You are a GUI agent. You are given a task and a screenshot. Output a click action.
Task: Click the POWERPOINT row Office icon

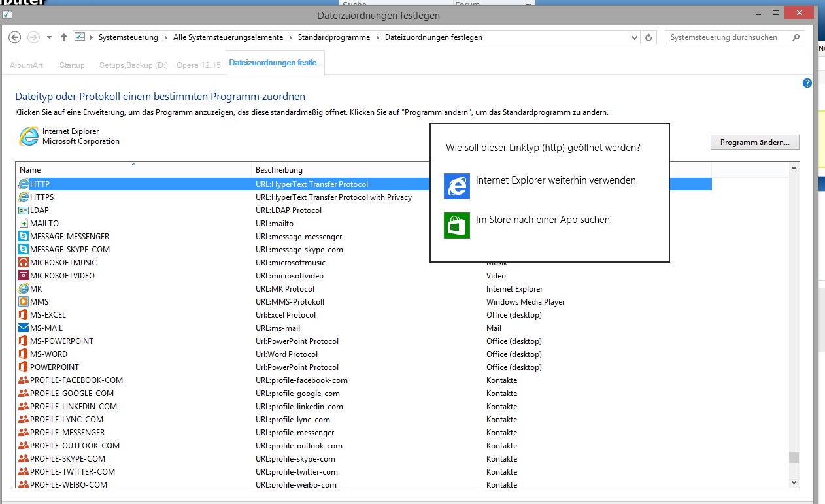[x=24, y=367]
